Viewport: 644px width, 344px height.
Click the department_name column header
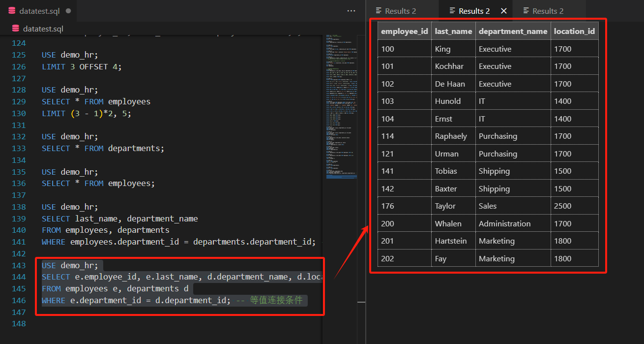513,31
